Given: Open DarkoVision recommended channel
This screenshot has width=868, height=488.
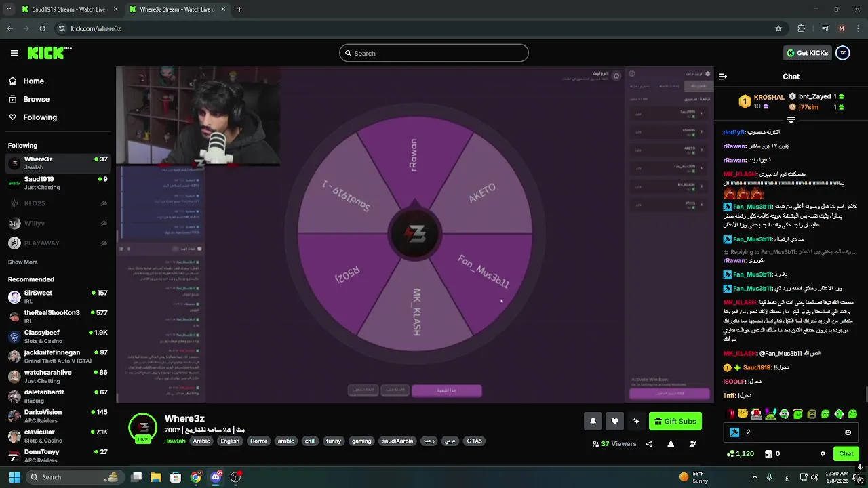Looking at the screenshot, I should (x=58, y=416).
